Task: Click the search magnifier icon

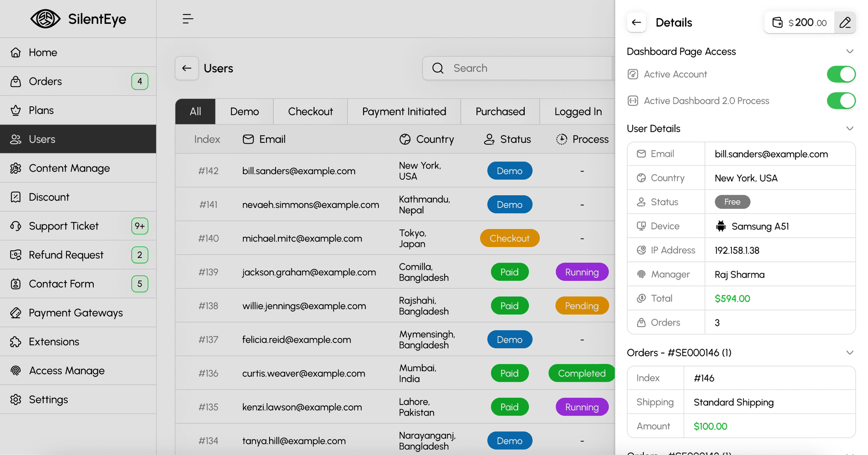Action: click(x=438, y=68)
